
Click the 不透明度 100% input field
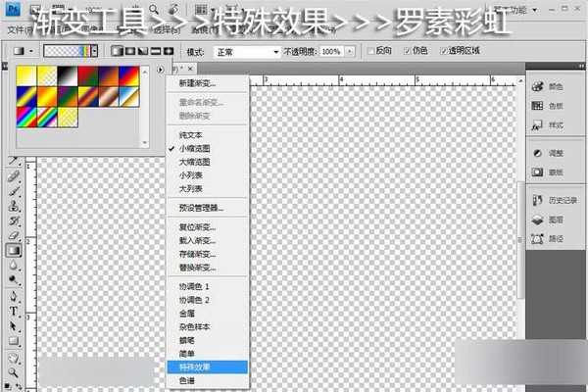(329, 51)
